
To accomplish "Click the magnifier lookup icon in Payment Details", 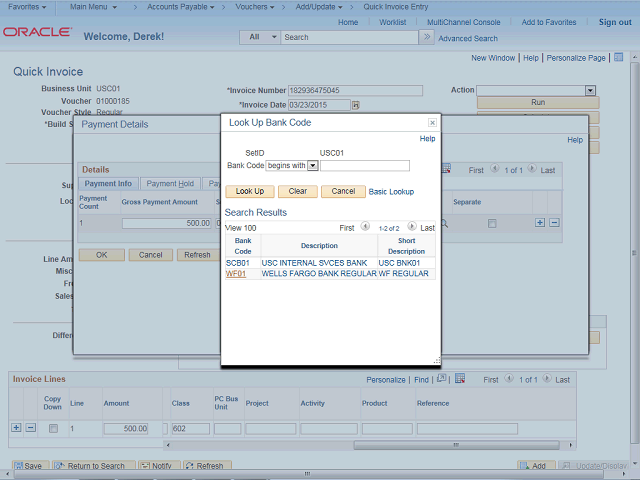I will pyautogui.click(x=444, y=224).
